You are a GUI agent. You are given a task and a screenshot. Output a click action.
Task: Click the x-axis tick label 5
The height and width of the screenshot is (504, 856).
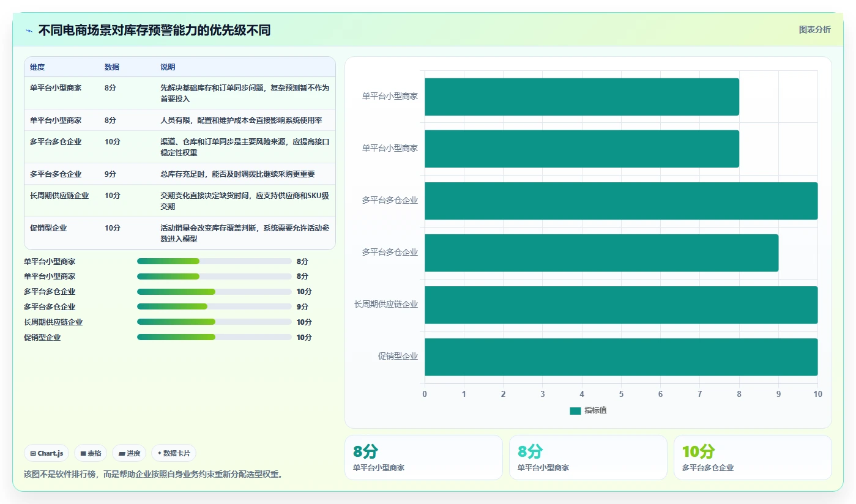621,394
